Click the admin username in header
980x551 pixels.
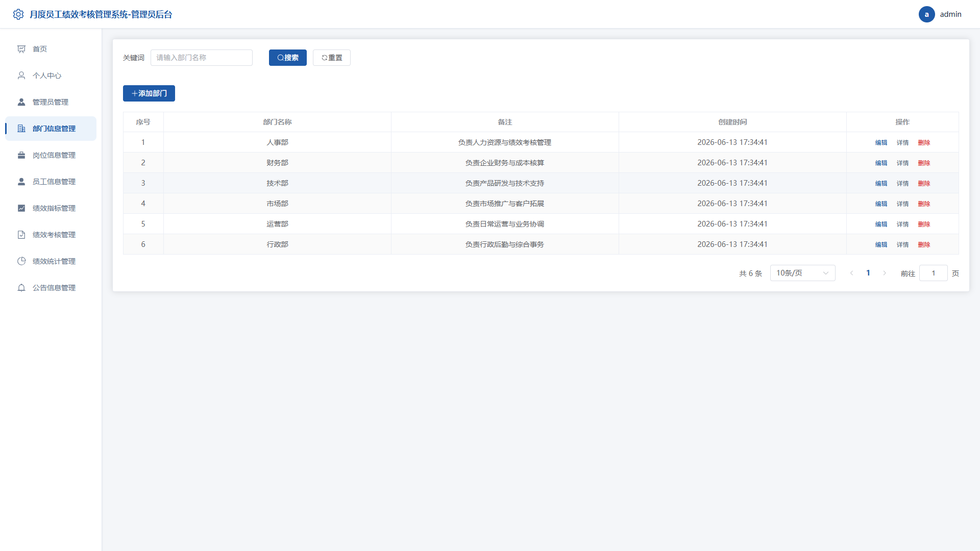click(950, 14)
